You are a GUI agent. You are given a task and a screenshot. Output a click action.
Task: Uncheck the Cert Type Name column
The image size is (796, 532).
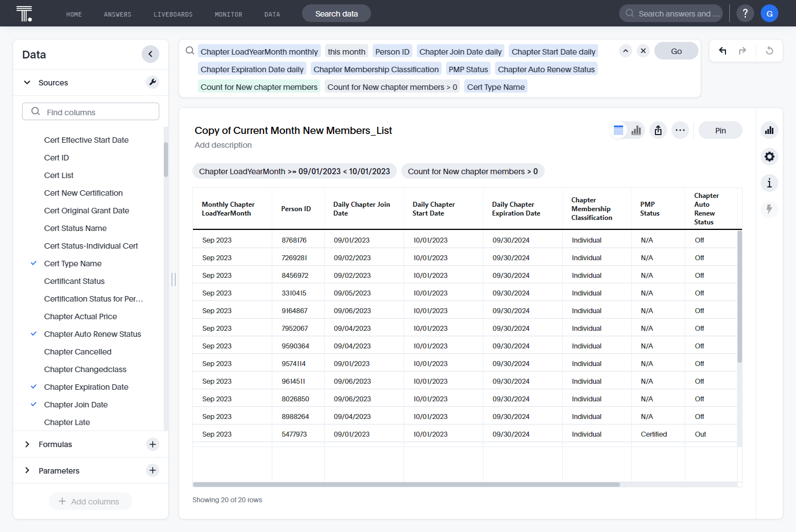point(34,264)
